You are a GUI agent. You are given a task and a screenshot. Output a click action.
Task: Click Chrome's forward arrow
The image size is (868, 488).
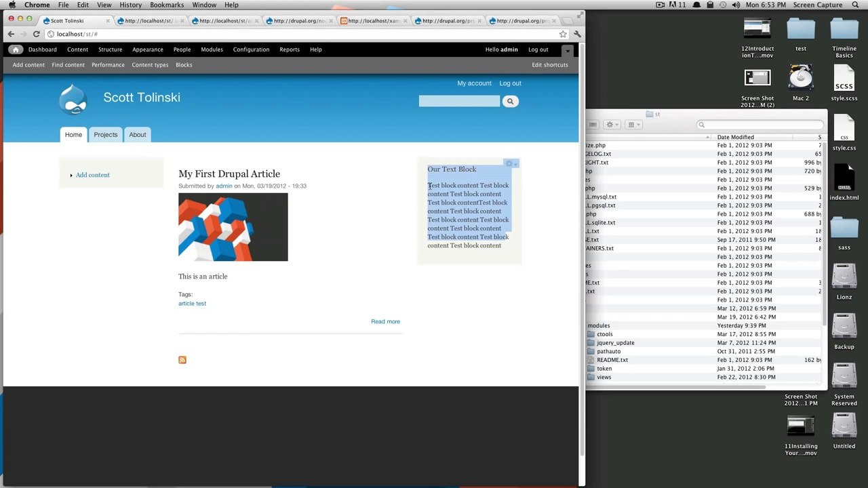pyautogui.click(x=24, y=34)
